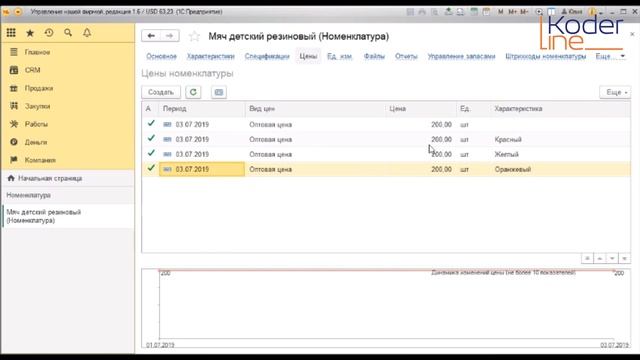The height and width of the screenshot is (360, 640).
Task: Open the Еще actions dropdown above table
Action: 616,92
